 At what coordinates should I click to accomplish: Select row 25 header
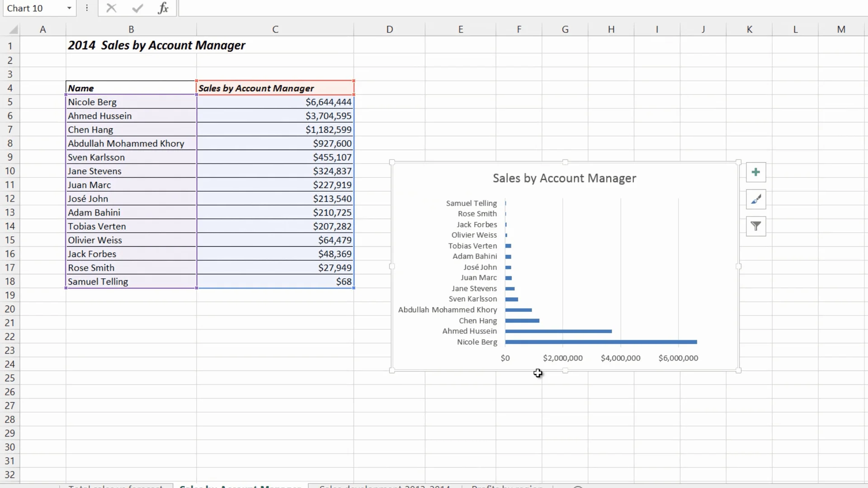(10, 378)
